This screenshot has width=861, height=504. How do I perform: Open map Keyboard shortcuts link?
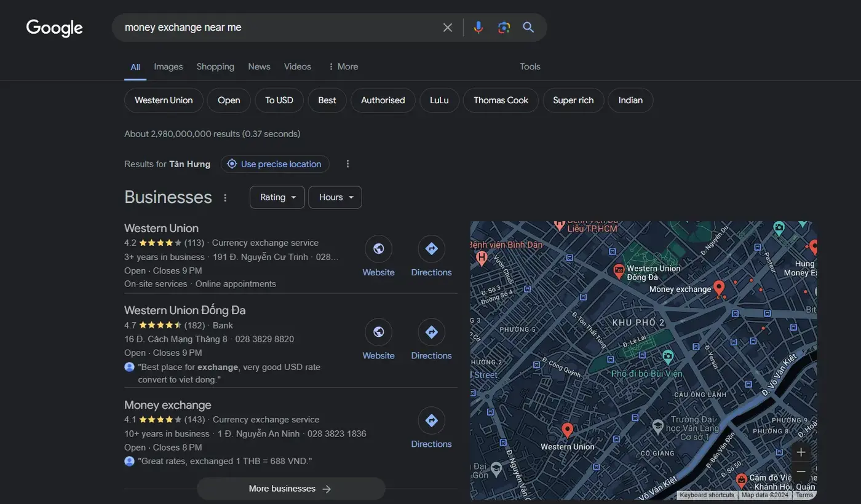pyautogui.click(x=707, y=495)
